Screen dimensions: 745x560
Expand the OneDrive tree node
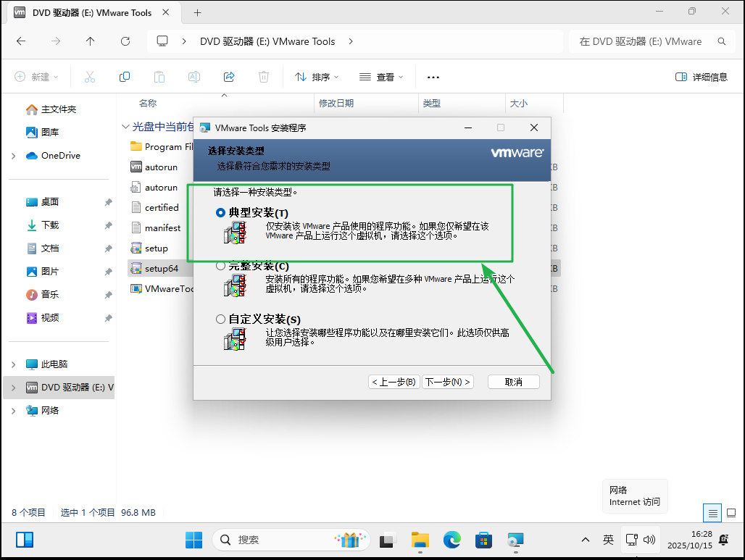(13, 156)
